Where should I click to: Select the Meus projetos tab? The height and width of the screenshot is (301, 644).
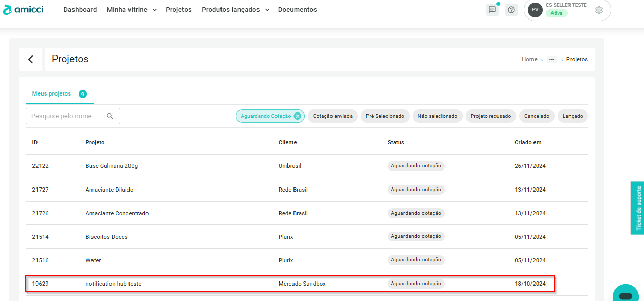pos(52,94)
